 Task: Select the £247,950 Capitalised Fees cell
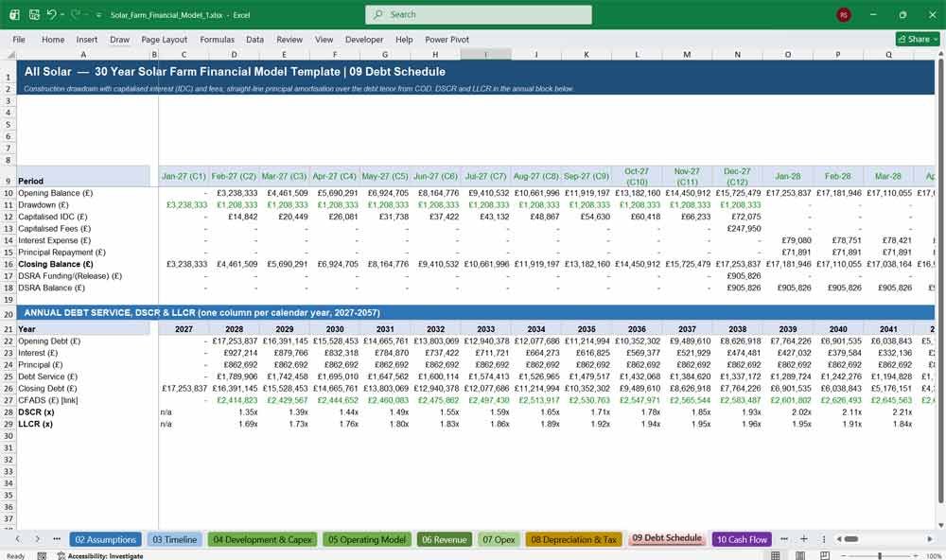point(737,229)
